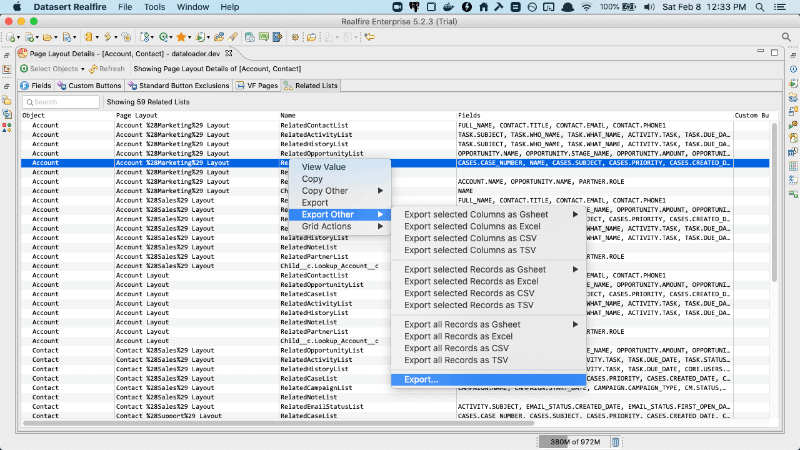
Task: Click the Refresh button
Action: click(107, 69)
